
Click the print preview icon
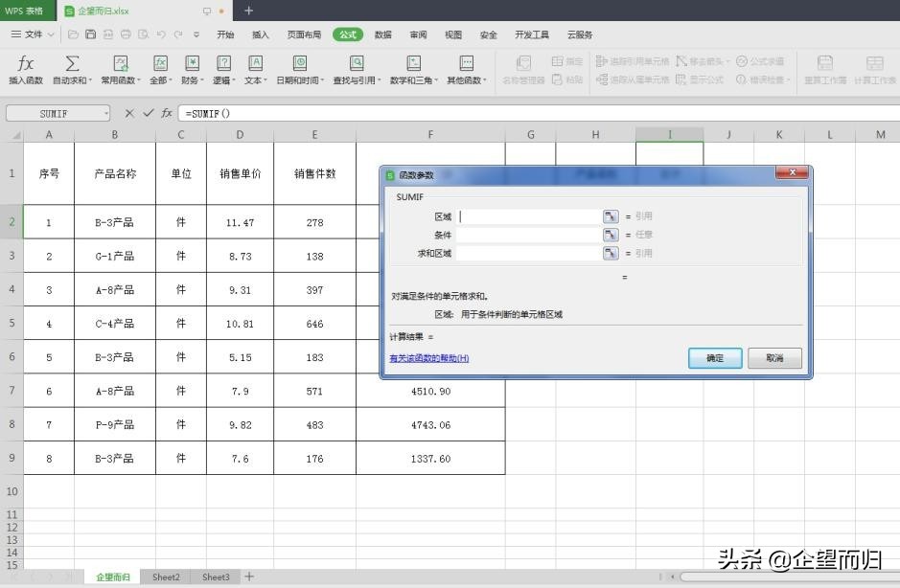[x=144, y=34]
